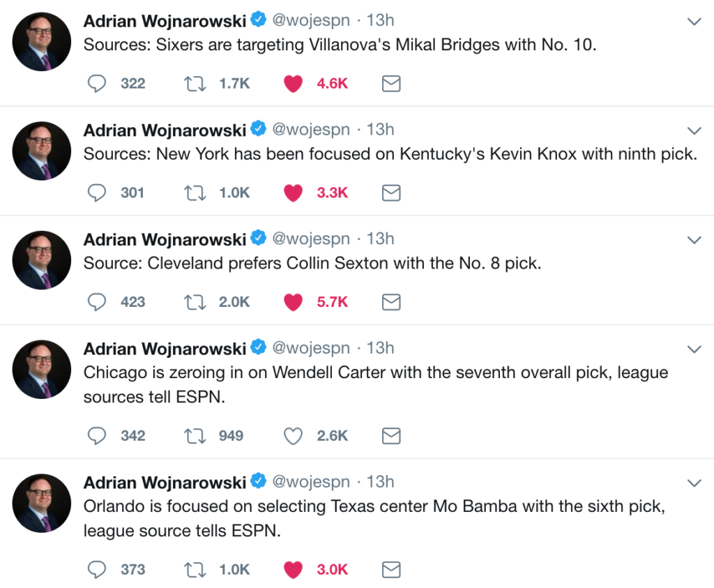The image size is (714, 588).
Task: Open the @wojespn handle on the Kevin Knox tweet
Action: (x=310, y=130)
